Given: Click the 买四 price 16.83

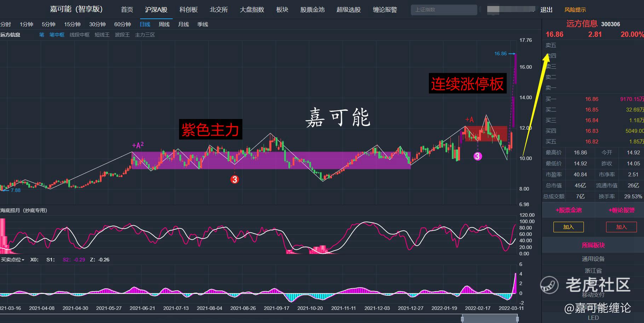Looking at the screenshot, I should tap(592, 131).
